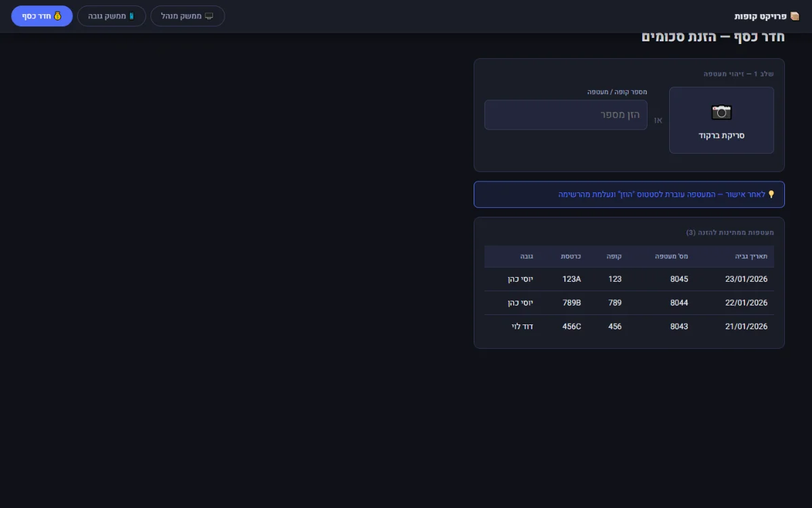Select the date 23/01/2026 cell
812x508 pixels.
point(746,279)
